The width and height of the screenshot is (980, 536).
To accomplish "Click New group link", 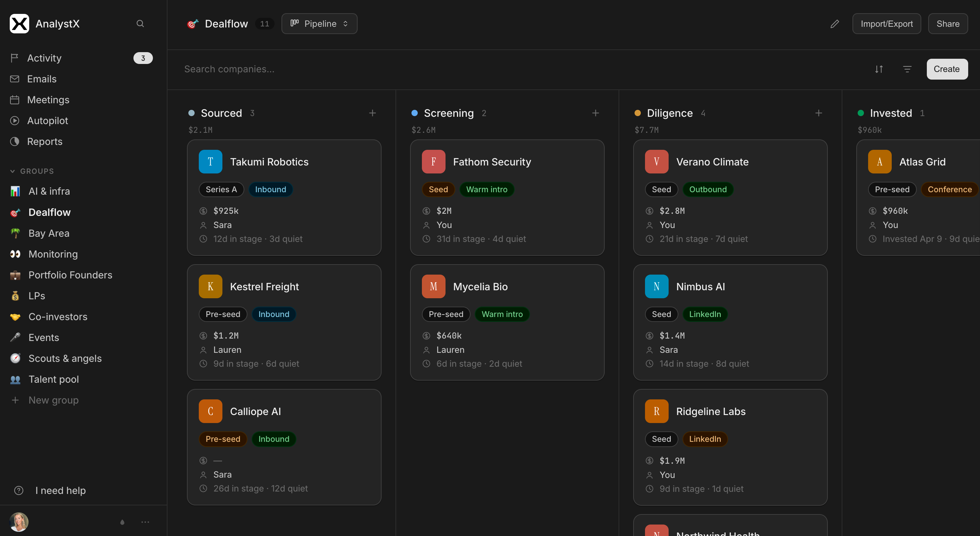I will click(54, 400).
